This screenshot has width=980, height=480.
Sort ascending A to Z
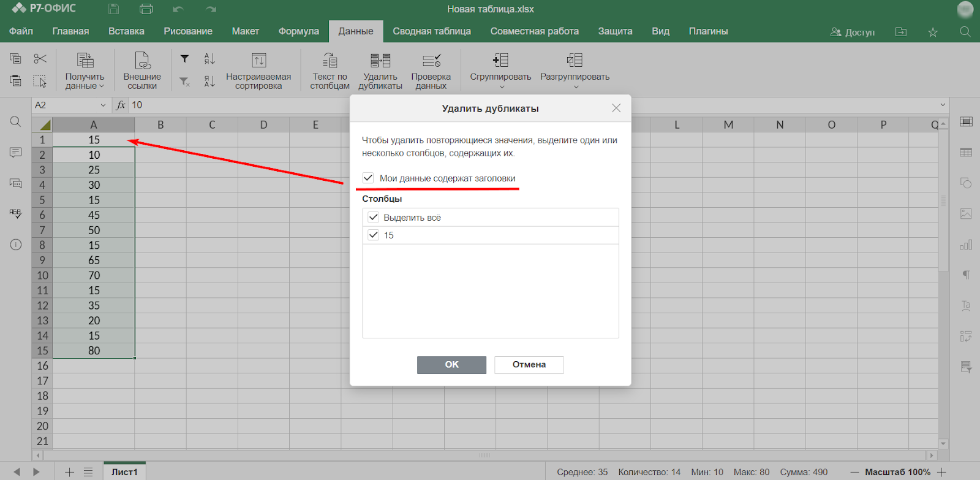point(209,59)
